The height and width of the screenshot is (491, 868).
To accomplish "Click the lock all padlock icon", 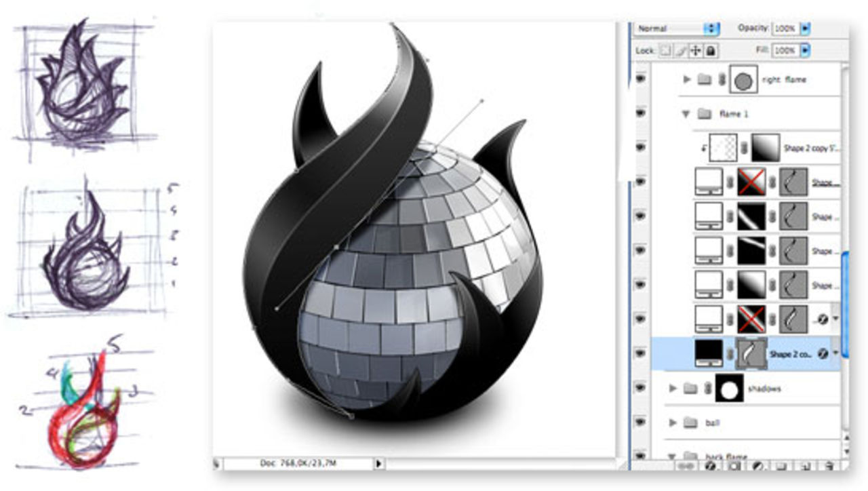I will pos(710,51).
